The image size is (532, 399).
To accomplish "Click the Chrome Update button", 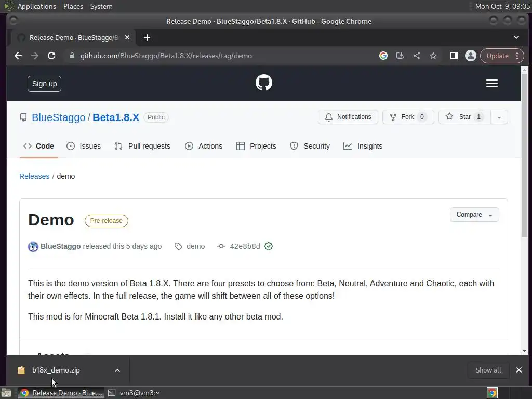I will (497, 56).
